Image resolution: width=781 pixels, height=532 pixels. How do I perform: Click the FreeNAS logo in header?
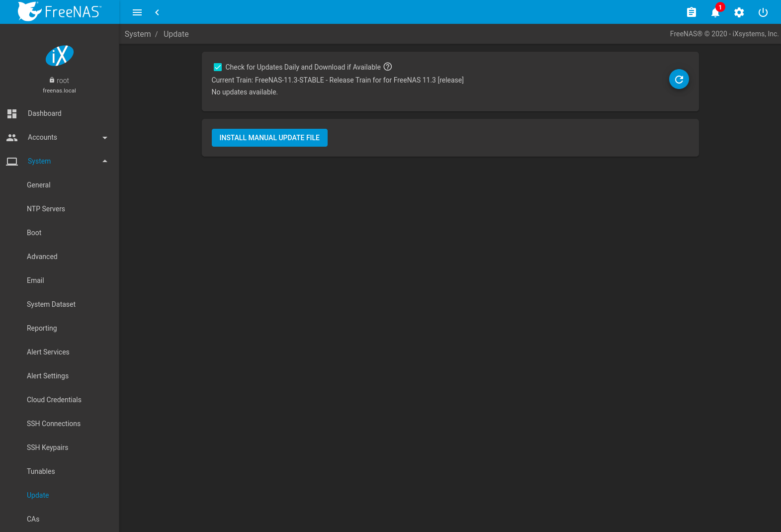(59, 11)
